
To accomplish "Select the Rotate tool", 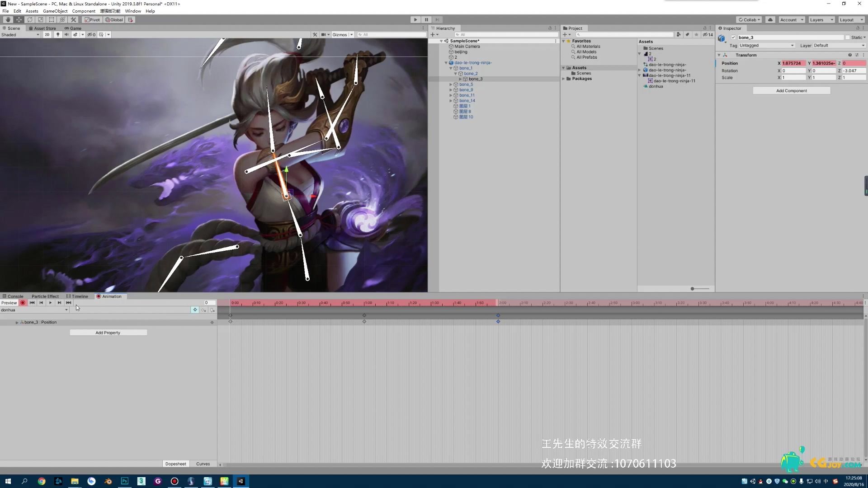I will tap(30, 20).
